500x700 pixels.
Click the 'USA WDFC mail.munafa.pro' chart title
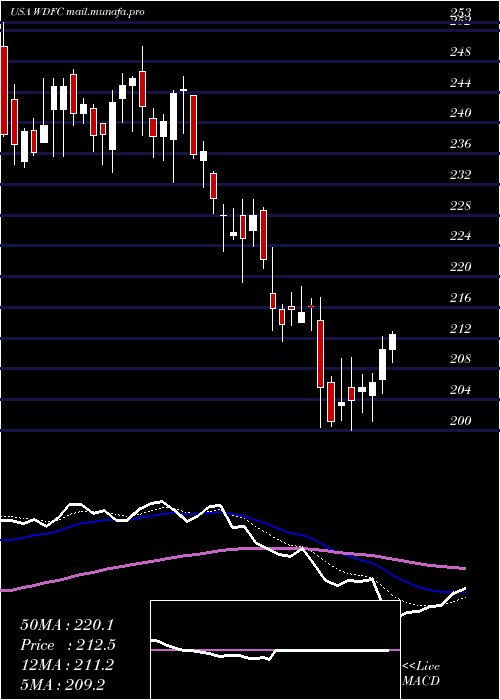click(x=77, y=12)
